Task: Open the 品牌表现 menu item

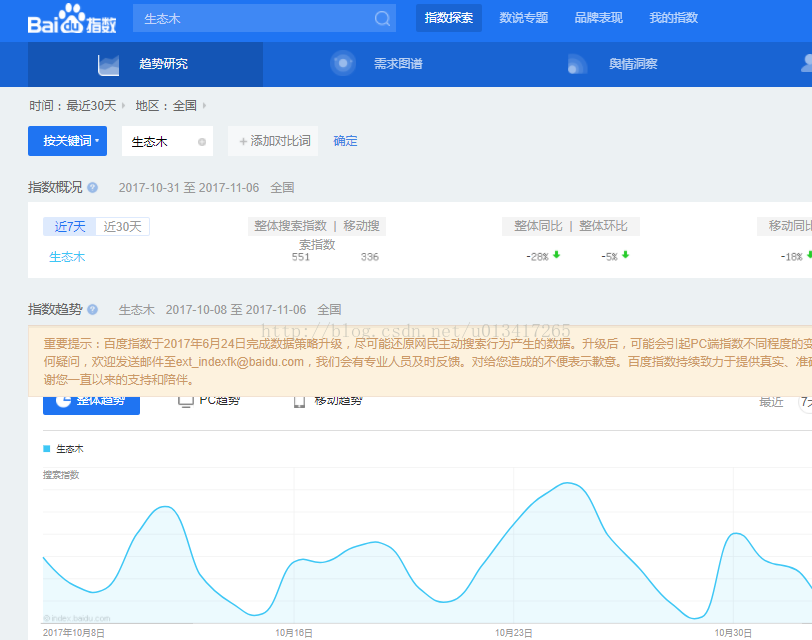Action: pos(598,18)
